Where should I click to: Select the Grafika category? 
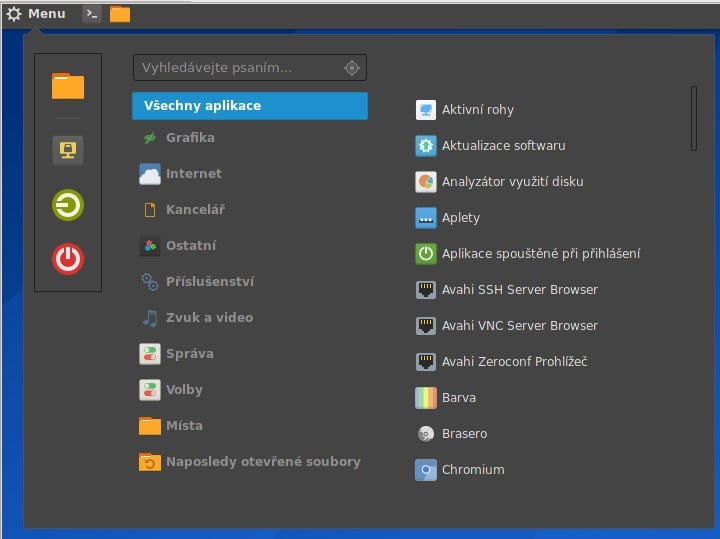(190, 138)
